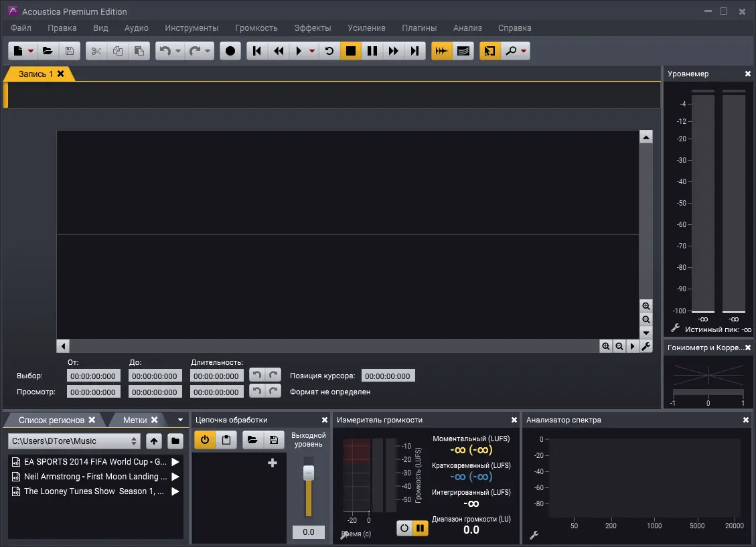The width and height of the screenshot is (756, 547).
Task: Click the Pause button
Action: [372, 51]
